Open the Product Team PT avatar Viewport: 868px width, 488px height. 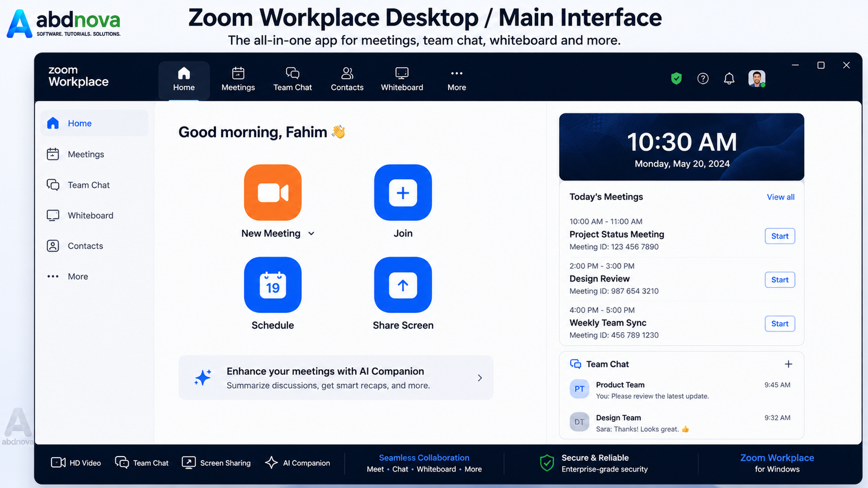579,389
